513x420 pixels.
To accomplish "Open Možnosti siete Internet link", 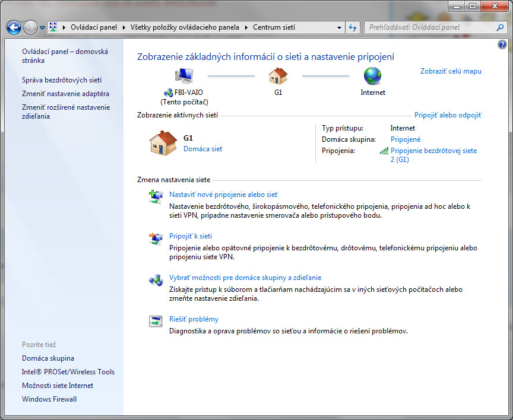I will pos(58,386).
